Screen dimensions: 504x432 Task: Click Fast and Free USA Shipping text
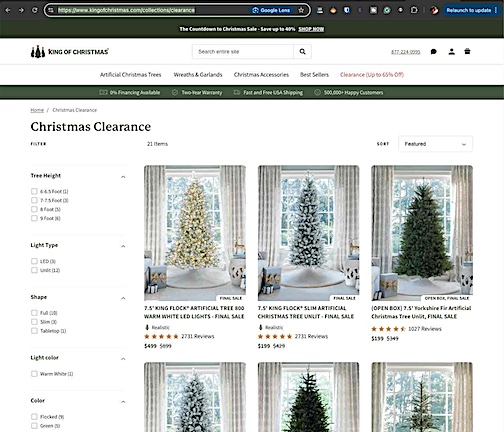273,93
